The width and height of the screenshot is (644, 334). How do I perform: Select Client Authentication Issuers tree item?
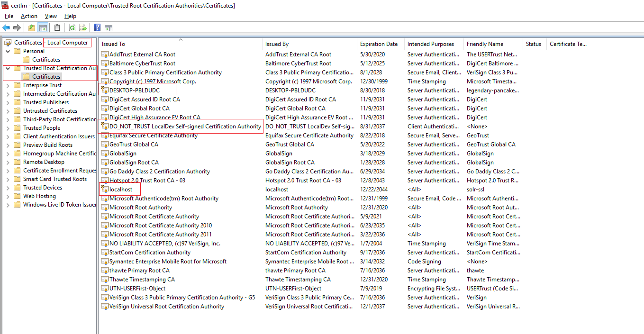pos(59,136)
